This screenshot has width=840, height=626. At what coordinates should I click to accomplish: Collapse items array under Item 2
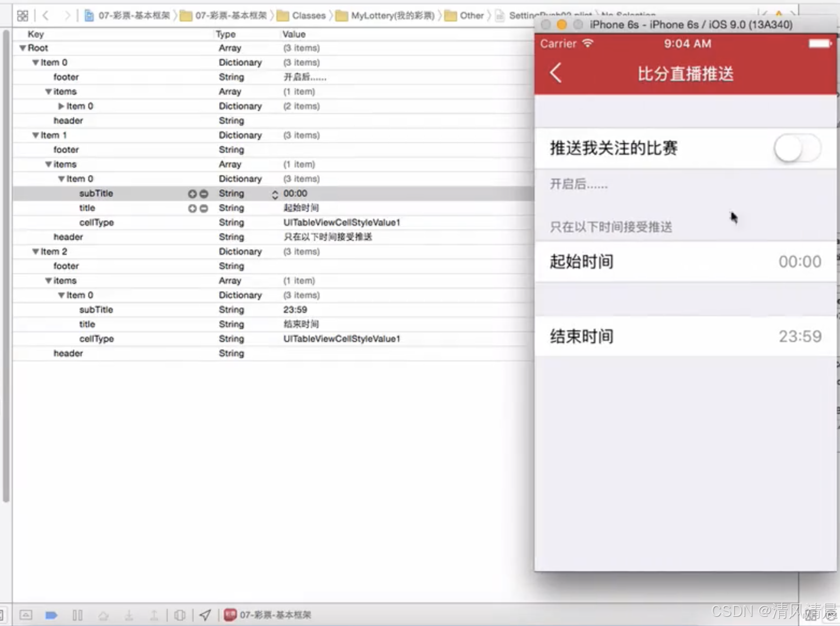point(48,280)
